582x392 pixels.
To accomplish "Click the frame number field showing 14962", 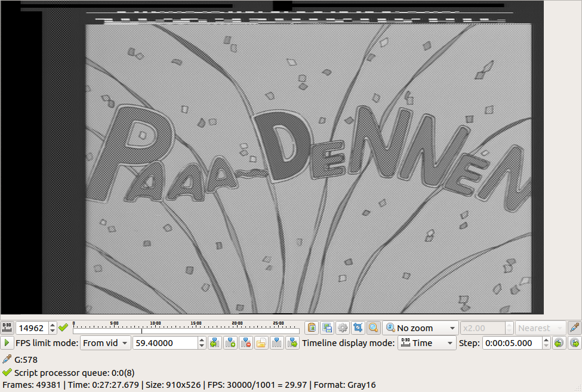I will click(31, 328).
